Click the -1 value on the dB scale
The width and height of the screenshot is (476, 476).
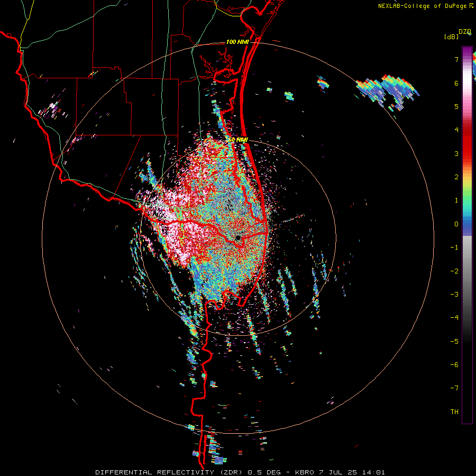(454, 248)
